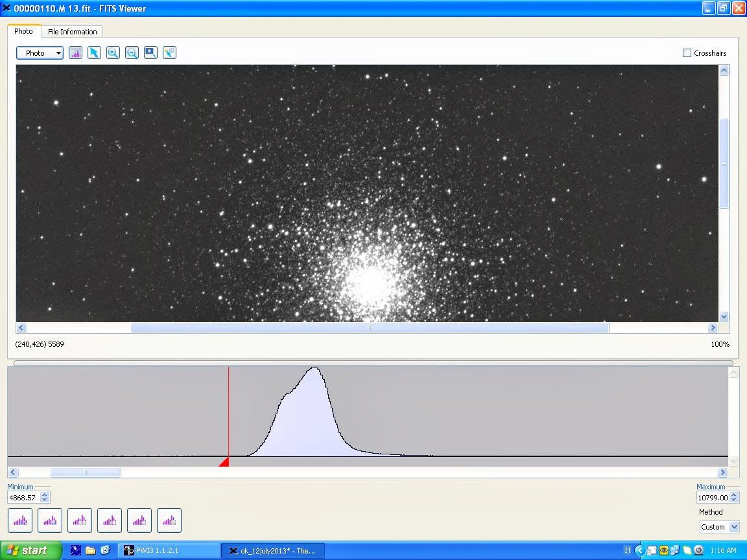Expand hidden system tray icons
The image size is (747, 560).
tap(639, 550)
